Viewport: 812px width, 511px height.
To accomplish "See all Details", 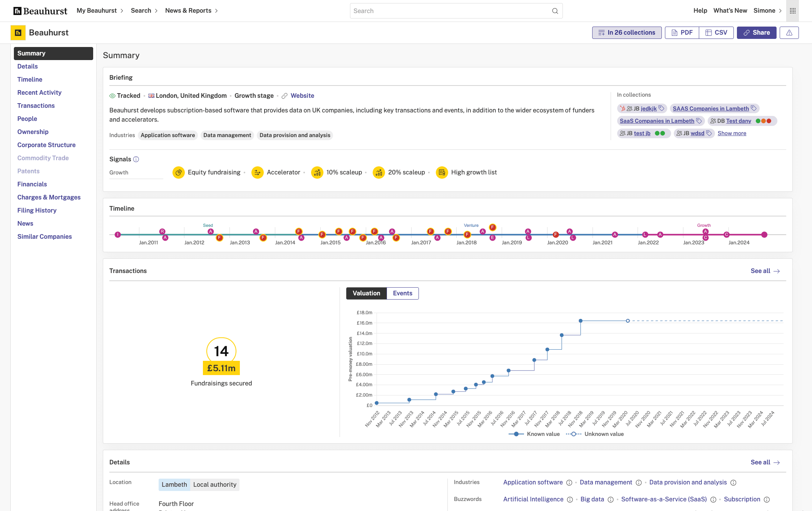I will (x=765, y=462).
